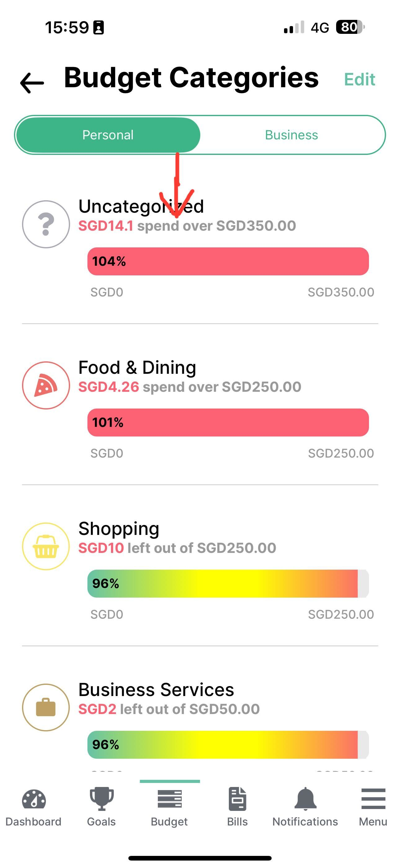This screenshot has height=868, width=400.
Task: Tap the back arrow icon
Action: (x=32, y=82)
